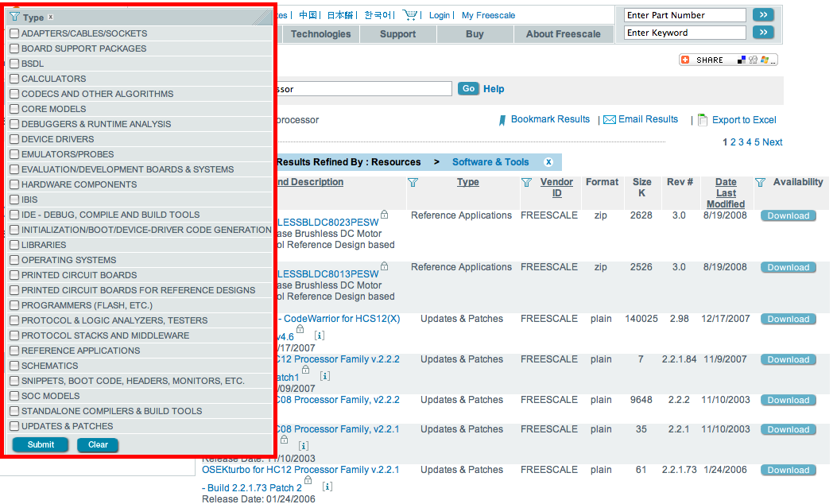The height and width of the screenshot is (504, 837).
Task: Go to the About Freescale tab
Action: (564, 34)
